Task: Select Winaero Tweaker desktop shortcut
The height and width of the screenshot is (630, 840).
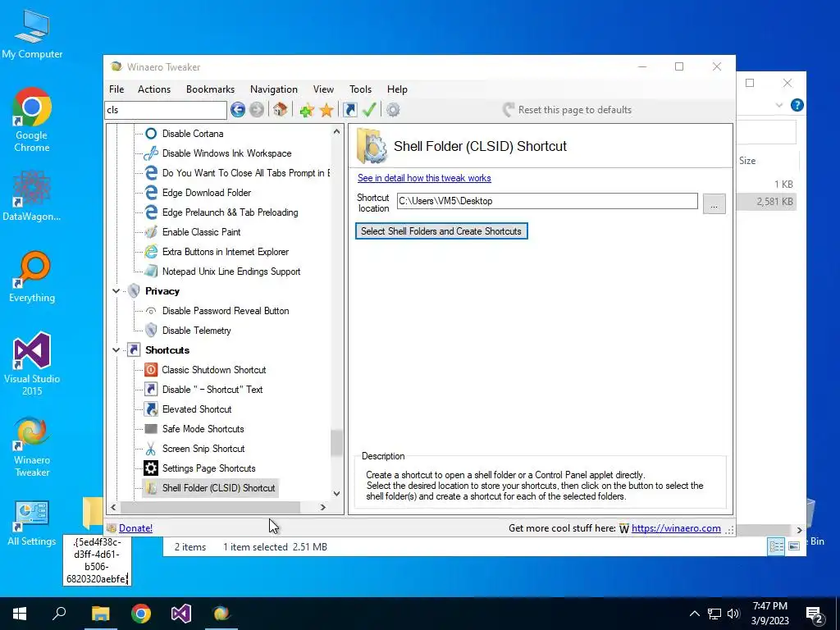Action: 32,446
